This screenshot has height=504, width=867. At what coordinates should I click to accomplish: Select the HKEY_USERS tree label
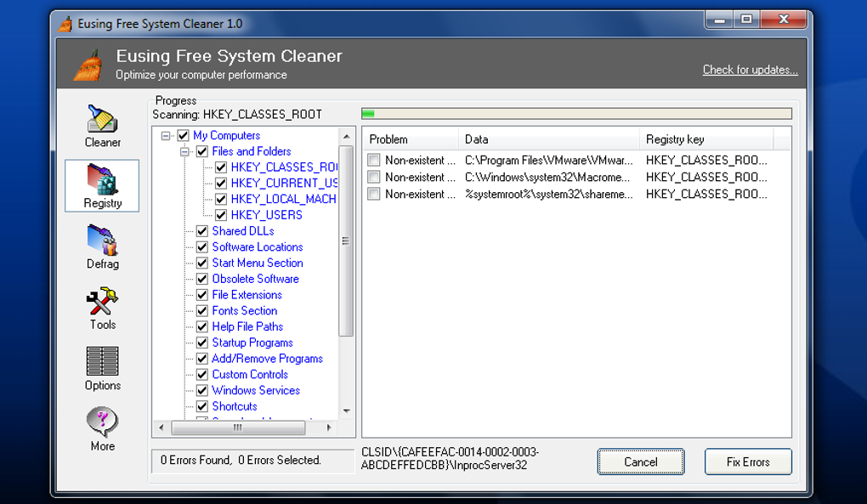[267, 215]
